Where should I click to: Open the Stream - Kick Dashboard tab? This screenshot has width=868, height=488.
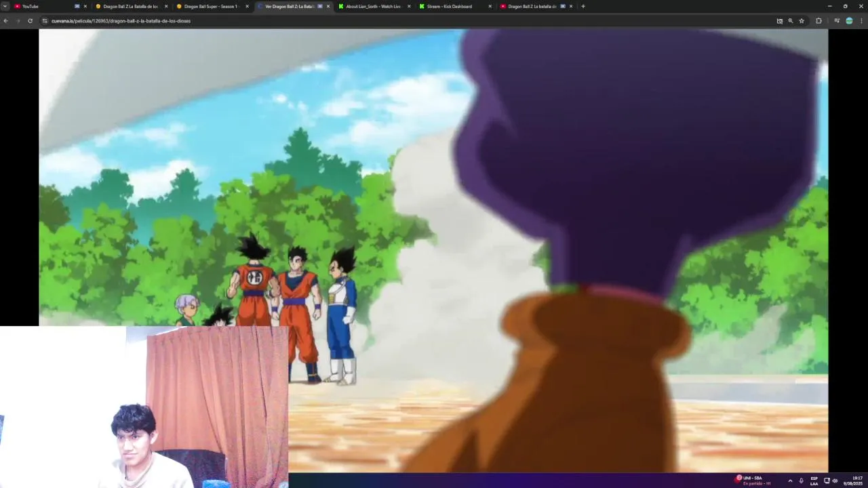coord(454,6)
